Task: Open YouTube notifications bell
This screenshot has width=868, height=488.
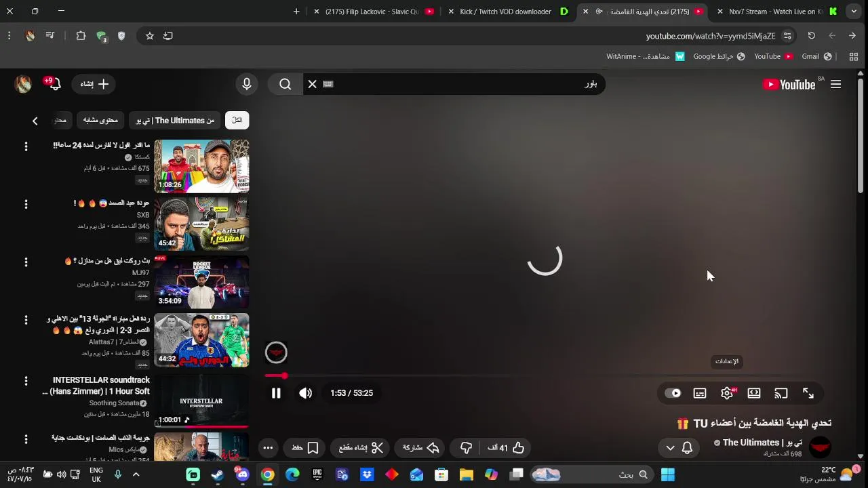Action: [x=54, y=84]
